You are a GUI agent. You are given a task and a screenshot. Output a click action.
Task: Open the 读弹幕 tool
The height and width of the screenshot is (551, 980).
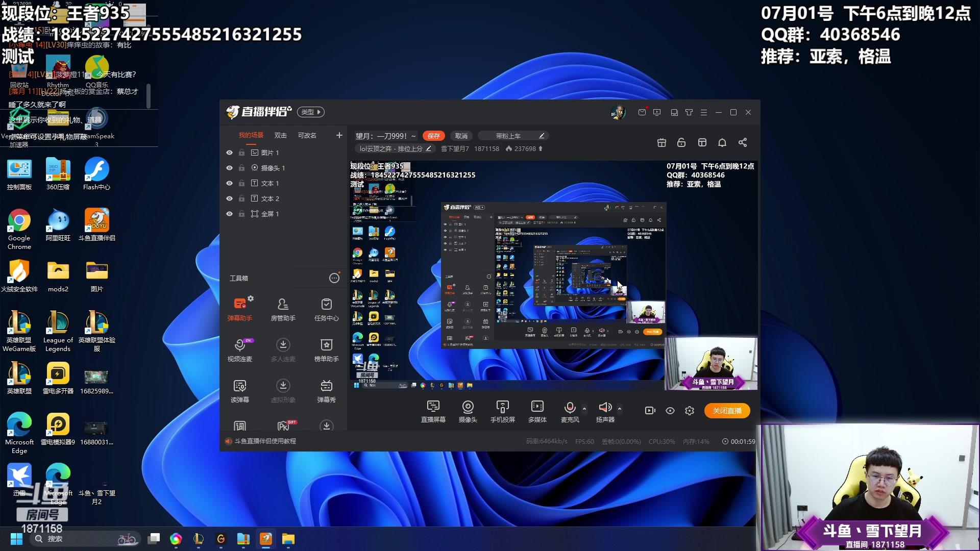pos(239,390)
